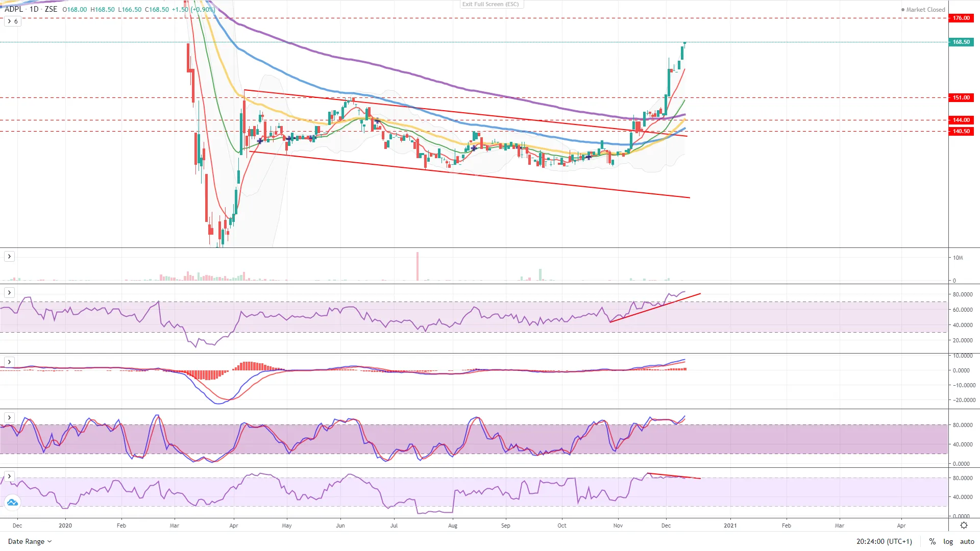
Task: Click the 140.50 horizontal line price tag
Action: [961, 131]
